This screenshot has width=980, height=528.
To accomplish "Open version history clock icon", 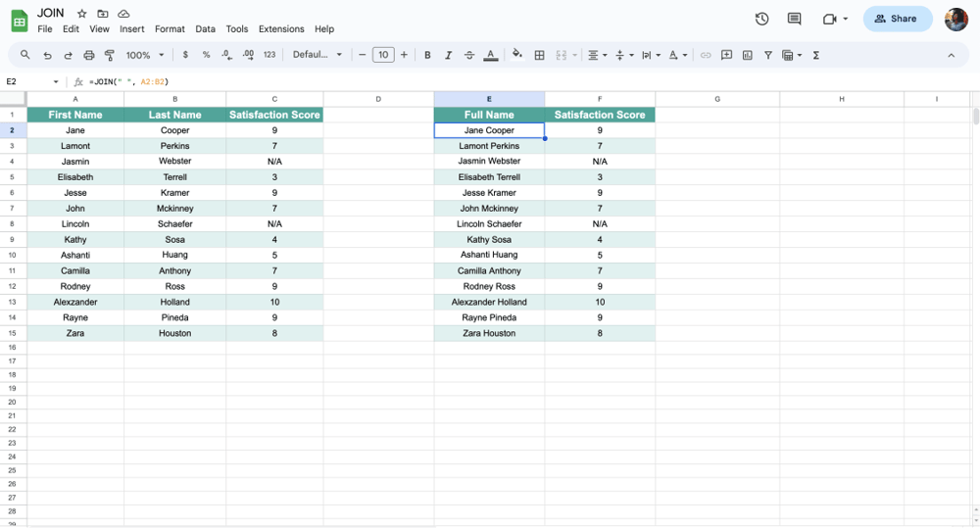I will coord(761,19).
